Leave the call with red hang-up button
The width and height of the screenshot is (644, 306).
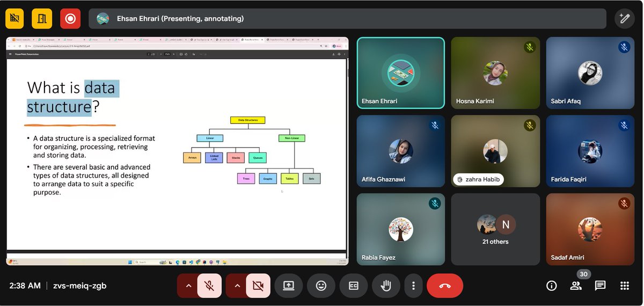coord(445,286)
